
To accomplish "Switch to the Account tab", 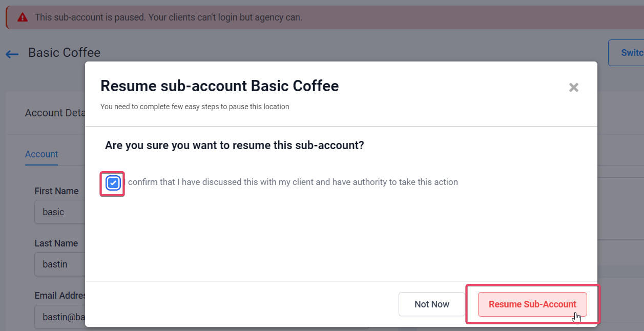I will 41,154.
